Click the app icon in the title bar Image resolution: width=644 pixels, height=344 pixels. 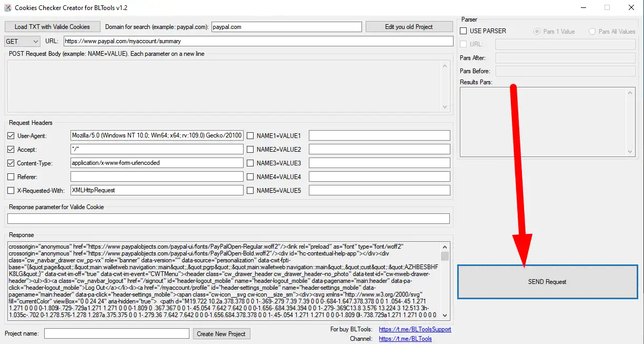pos(8,8)
